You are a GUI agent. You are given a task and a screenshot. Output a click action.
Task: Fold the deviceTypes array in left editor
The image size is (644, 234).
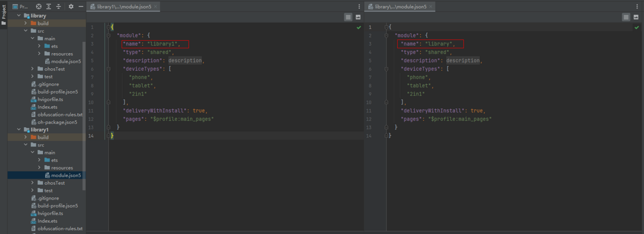108,69
